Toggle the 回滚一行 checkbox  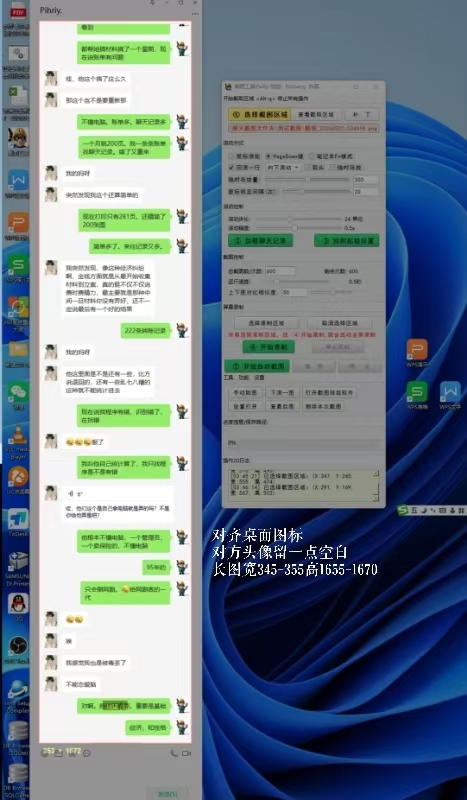231,167
